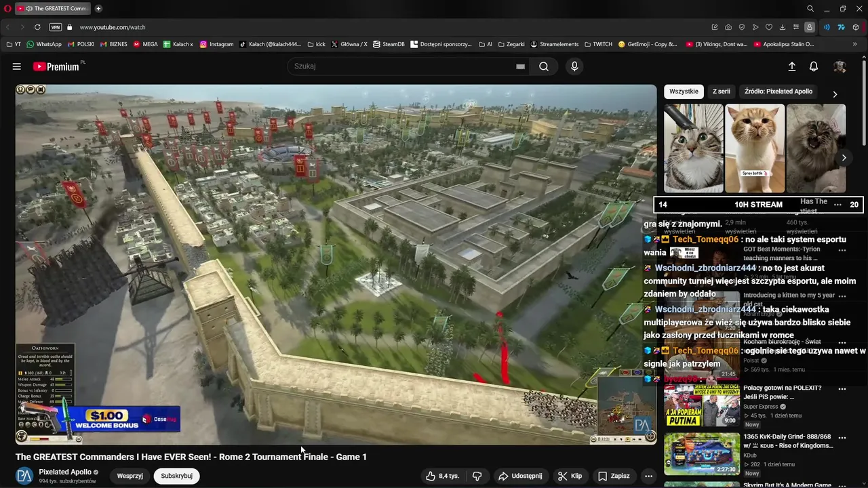Click the video title The GREATEST Commanders

tap(191, 457)
